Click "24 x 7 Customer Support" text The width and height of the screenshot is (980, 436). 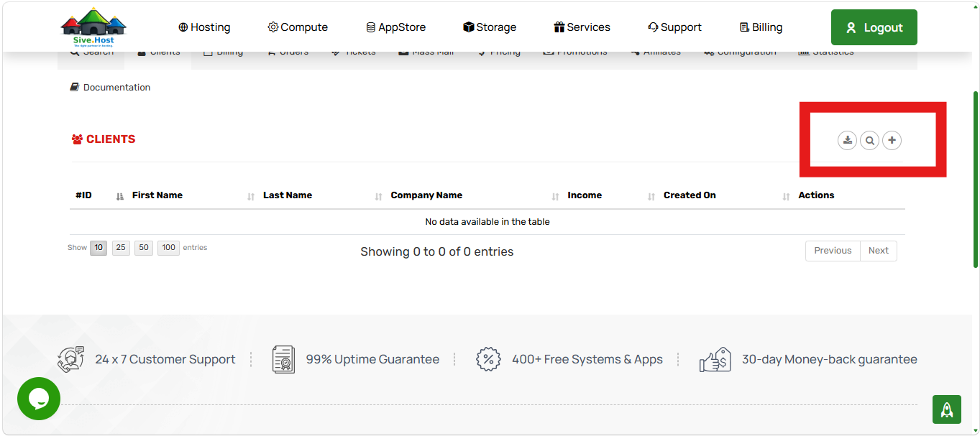point(165,359)
